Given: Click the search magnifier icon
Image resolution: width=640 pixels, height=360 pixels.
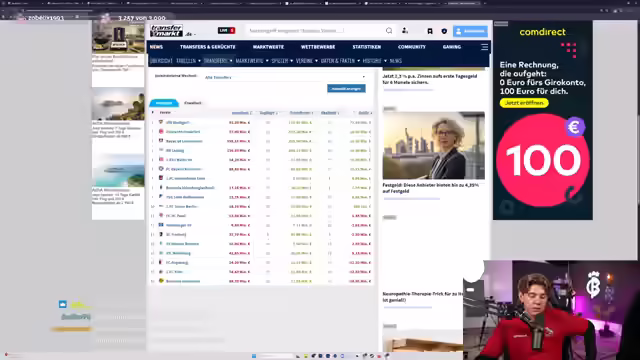Looking at the screenshot, I should click(389, 31).
